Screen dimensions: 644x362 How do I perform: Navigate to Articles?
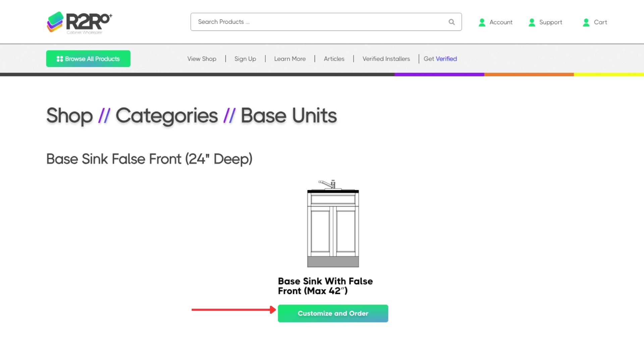click(334, 59)
